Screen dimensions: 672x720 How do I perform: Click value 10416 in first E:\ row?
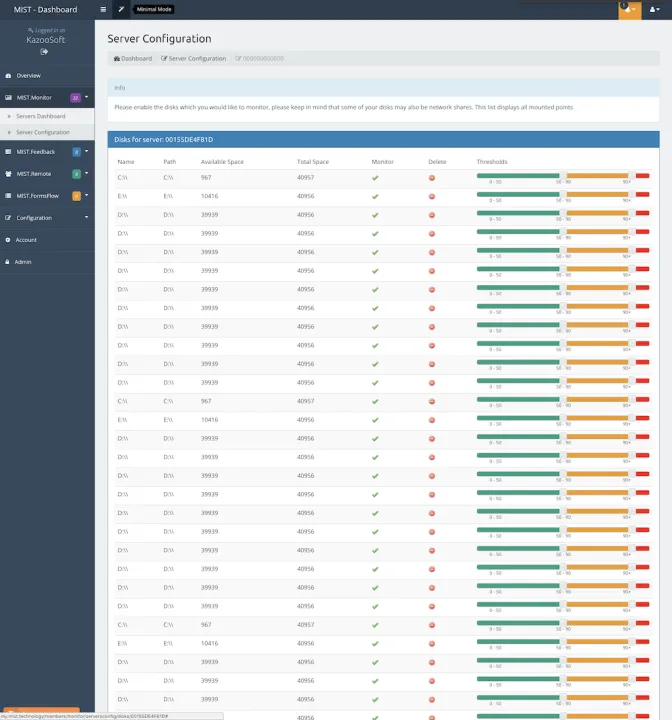(209, 197)
